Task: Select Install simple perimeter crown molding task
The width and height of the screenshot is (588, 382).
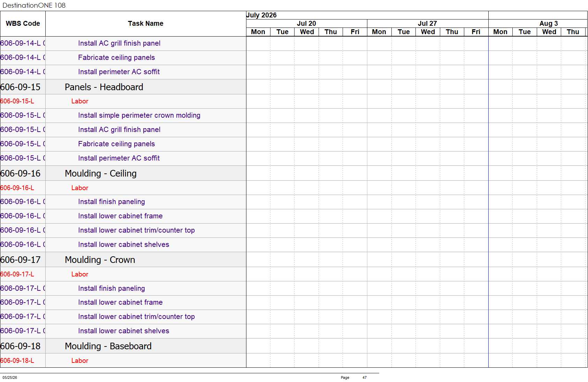Action: coord(139,116)
